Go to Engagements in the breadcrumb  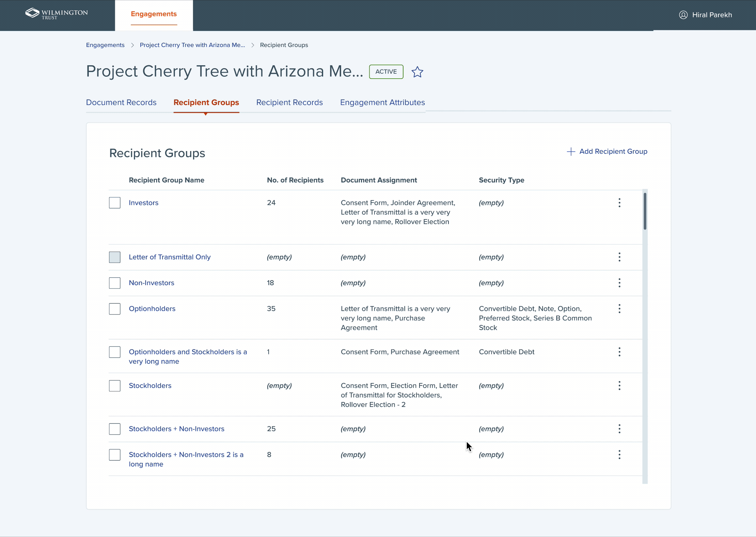[x=105, y=45]
